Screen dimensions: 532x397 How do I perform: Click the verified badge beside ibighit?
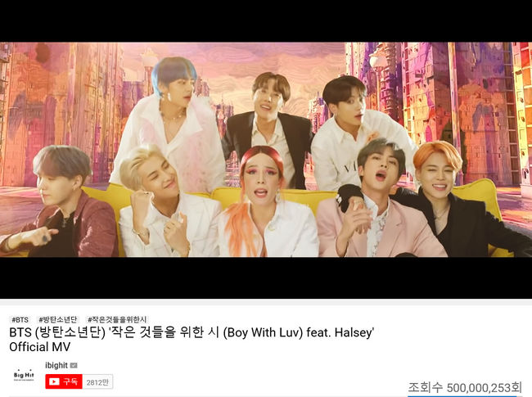pyautogui.click(x=74, y=365)
